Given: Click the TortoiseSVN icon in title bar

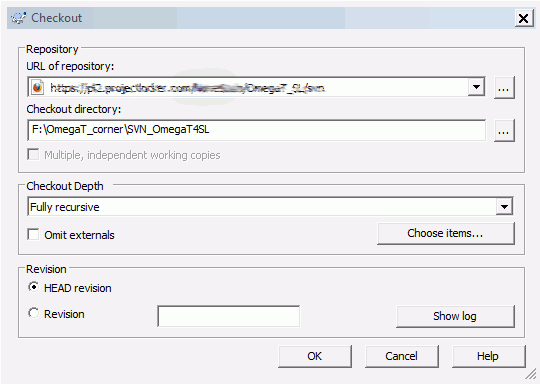Looking at the screenshot, I should coord(18,18).
